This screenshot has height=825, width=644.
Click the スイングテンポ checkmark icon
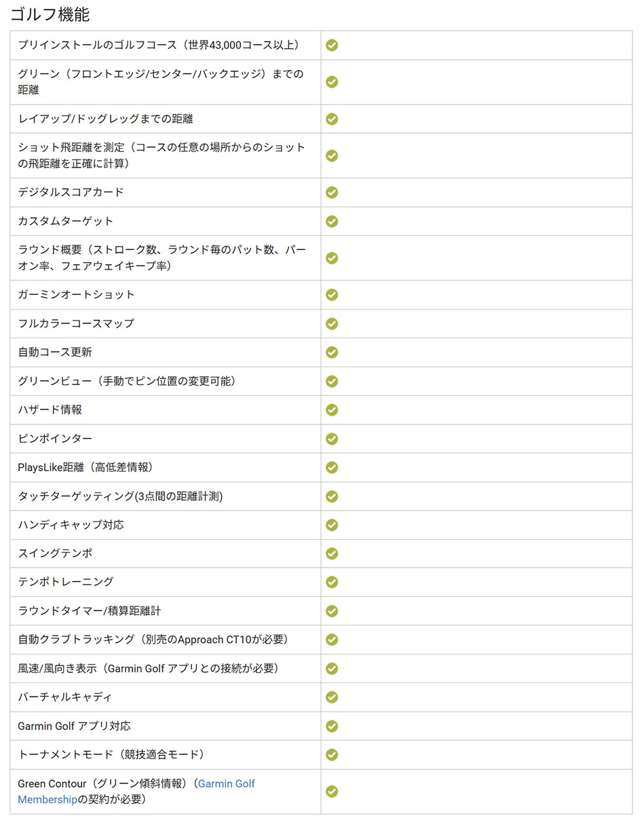(332, 553)
